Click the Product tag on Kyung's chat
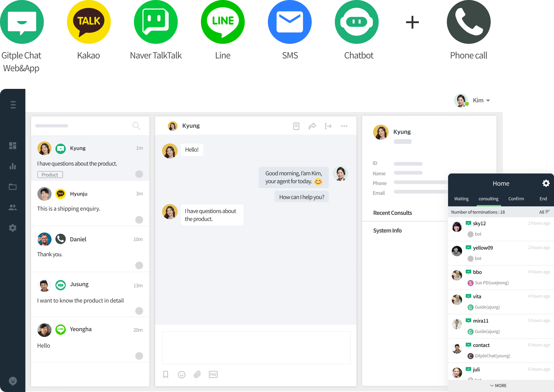554x392 pixels. click(x=50, y=175)
